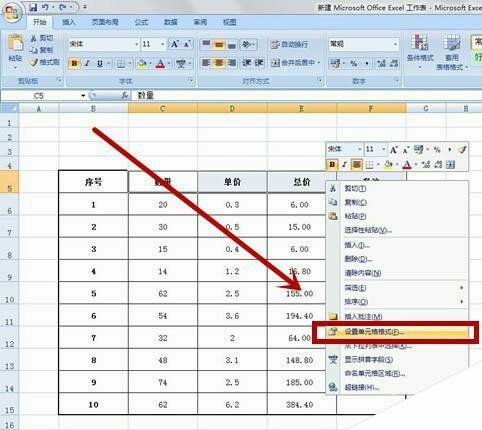Switch to the 页面布局 ribbon tab

(105, 22)
